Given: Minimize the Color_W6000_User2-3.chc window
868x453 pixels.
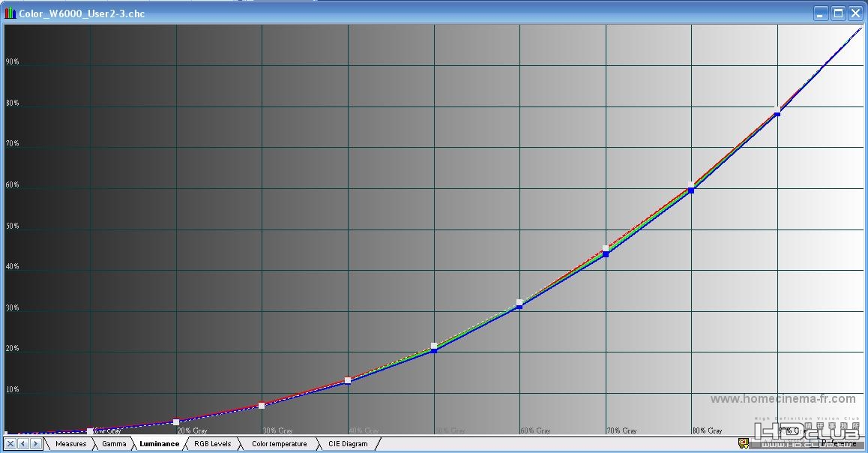Looking at the screenshot, I should click(821, 13).
